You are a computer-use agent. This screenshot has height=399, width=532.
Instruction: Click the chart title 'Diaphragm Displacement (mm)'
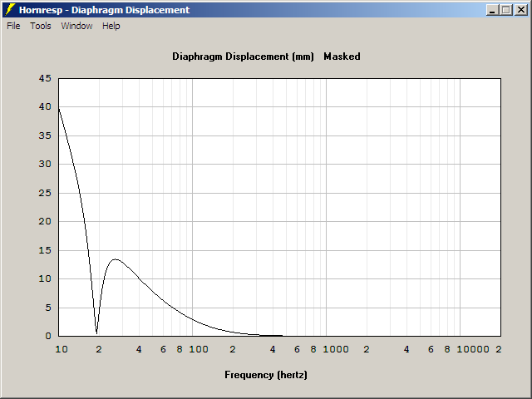[243, 57]
